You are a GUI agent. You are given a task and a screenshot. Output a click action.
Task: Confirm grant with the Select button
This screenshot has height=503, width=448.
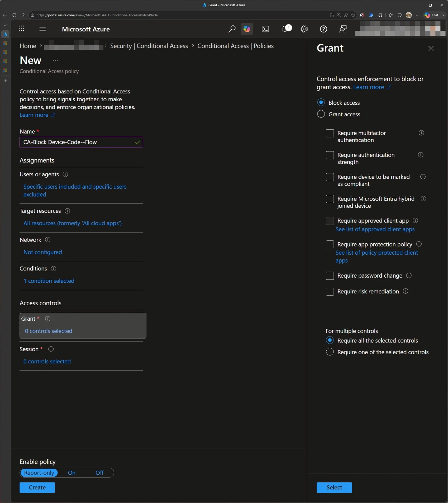334,488
